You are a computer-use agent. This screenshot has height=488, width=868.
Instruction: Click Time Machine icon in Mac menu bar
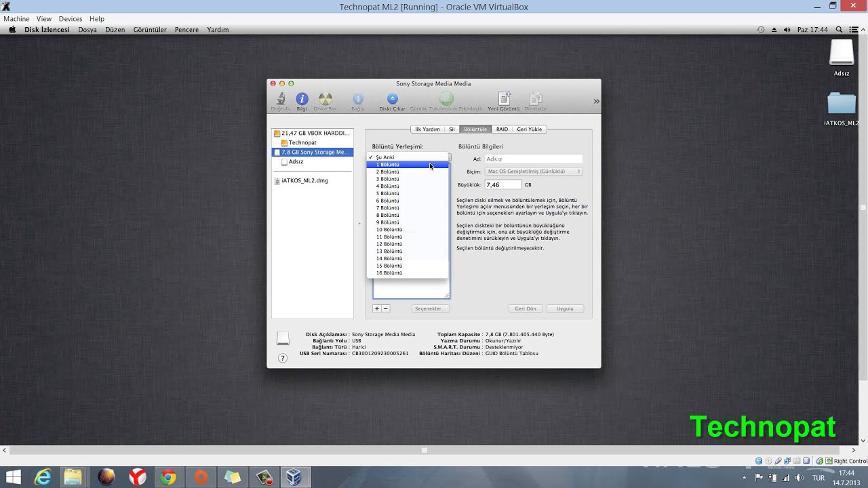tap(761, 30)
